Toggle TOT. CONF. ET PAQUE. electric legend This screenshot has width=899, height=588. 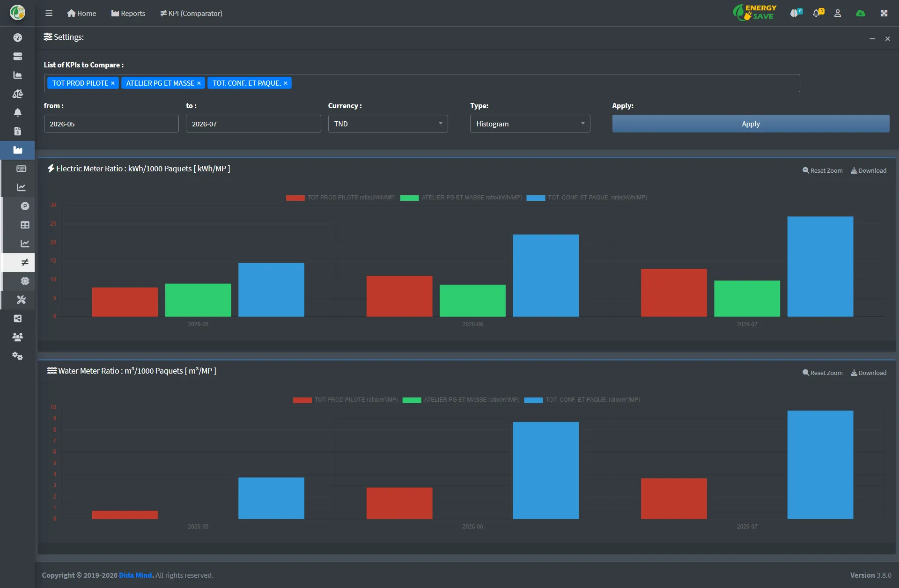point(587,198)
